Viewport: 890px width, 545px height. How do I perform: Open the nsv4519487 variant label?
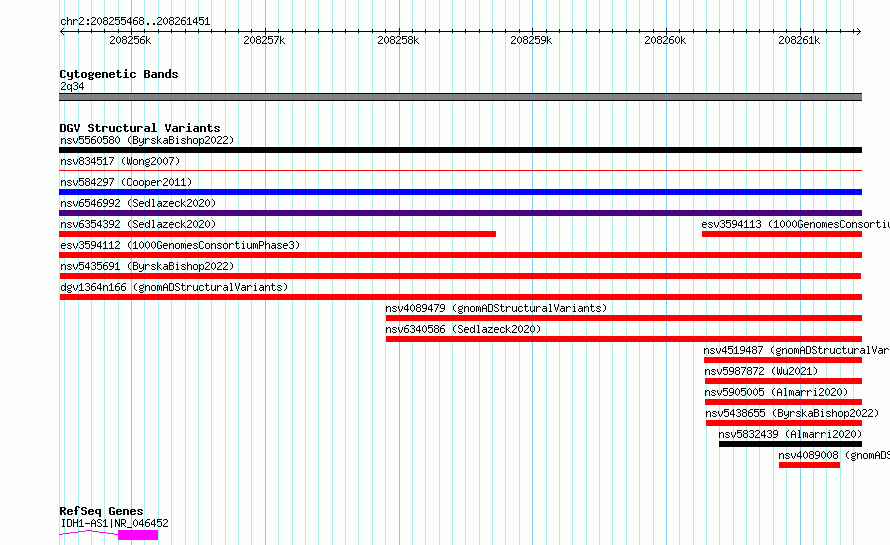pyautogui.click(x=796, y=350)
